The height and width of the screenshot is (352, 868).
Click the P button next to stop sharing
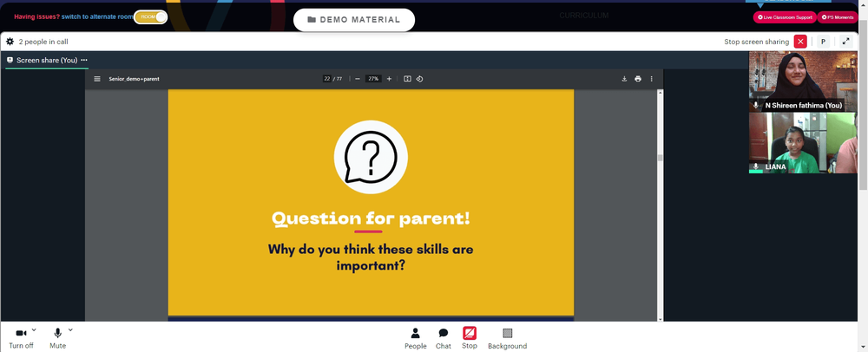tap(823, 42)
